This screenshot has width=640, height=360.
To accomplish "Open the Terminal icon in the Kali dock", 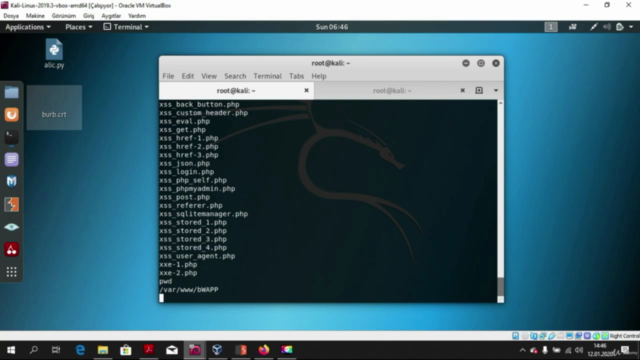I will coord(11,137).
